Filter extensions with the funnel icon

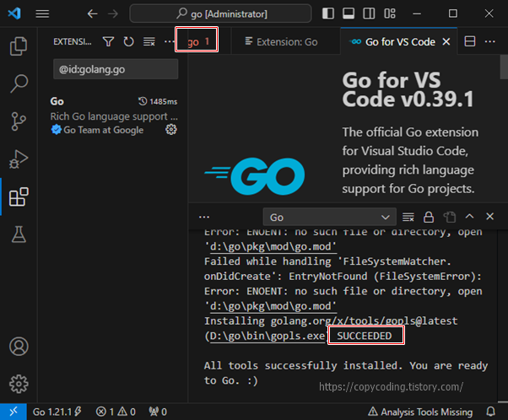click(x=108, y=42)
